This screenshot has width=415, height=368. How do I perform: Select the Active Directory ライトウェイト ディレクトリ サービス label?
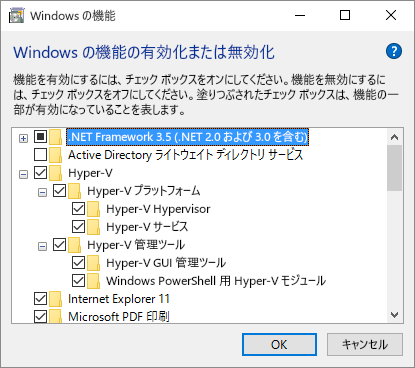pyautogui.click(x=185, y=155)
